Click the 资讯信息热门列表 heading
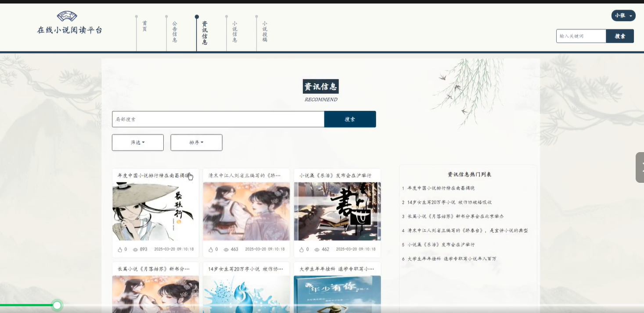 (x=469, y=174)
